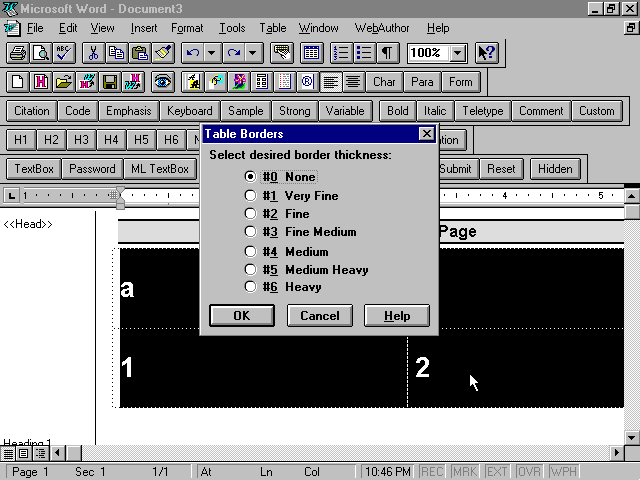640x480 pixels.
Task: Open the zoom percentage dropdown
Action: coord(458,53)
